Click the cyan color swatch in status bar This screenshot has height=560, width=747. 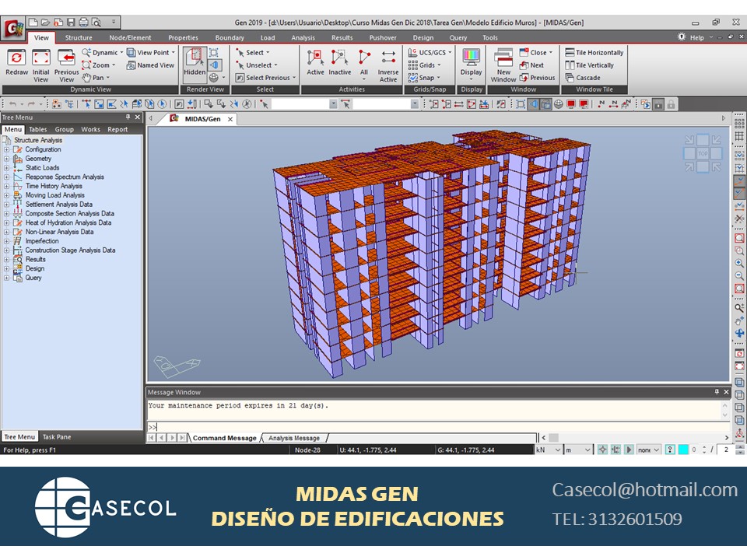click(683, 450)
